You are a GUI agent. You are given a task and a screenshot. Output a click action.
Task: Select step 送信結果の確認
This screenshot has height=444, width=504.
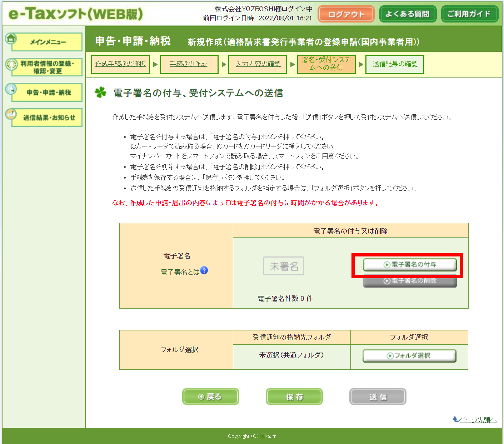(395, 64)
